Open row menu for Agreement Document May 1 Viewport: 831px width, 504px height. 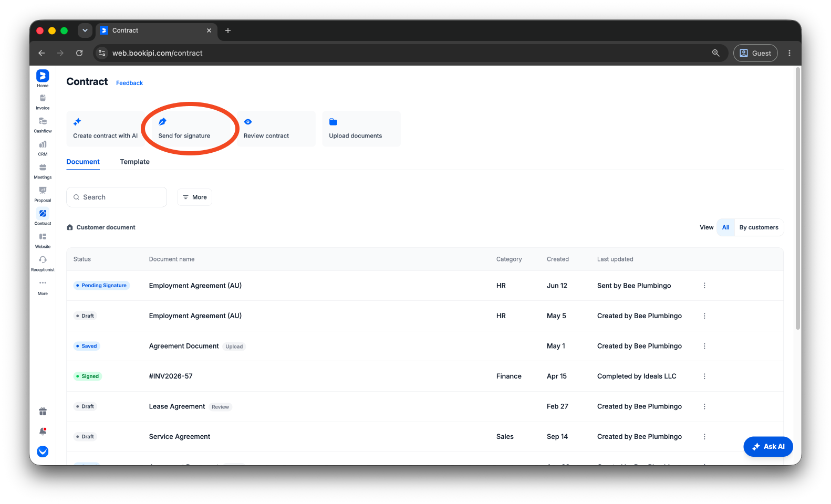(x=704, y=346)
